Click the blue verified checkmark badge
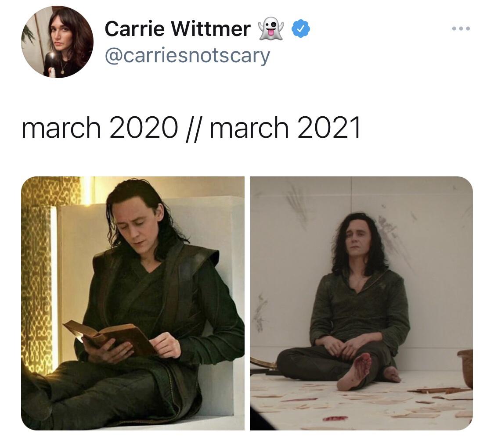This screenshot has height=448, width=494. 300,29
